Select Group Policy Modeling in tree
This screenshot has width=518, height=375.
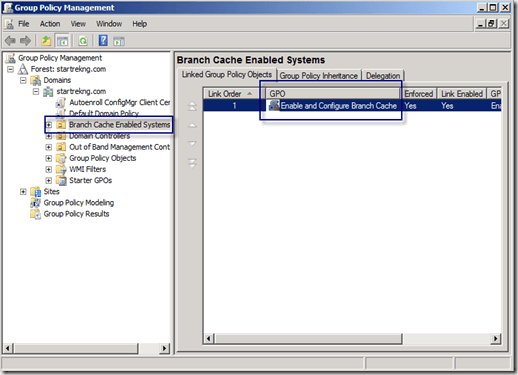pos(79,203)
